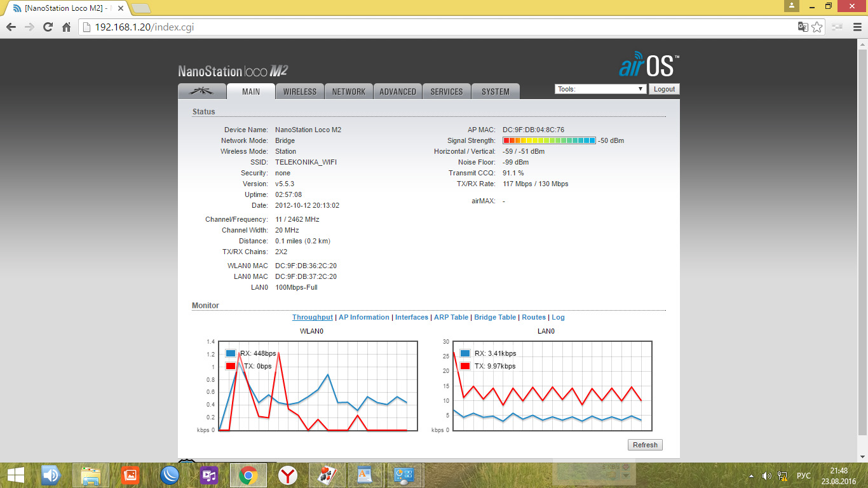Go to the browser home page
Image resolution: width=868 pixels, height=488 pixels.
(x=66, y=27)
